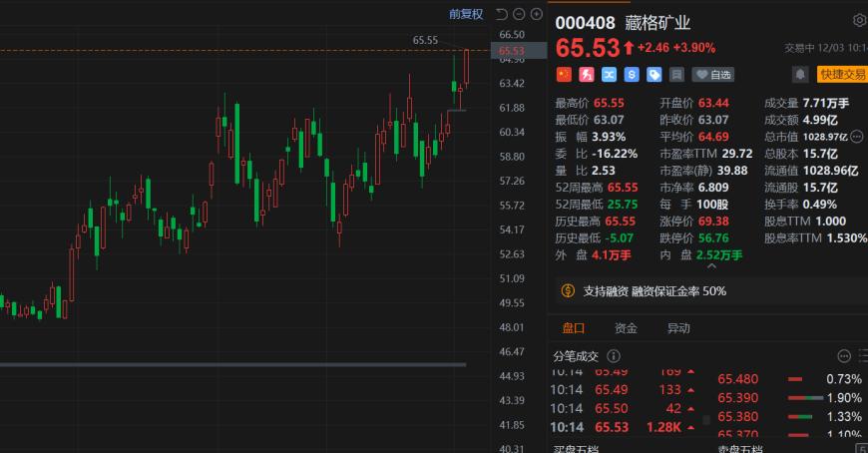Select the 盘口 tab
868x453 pixels.
click(574, 328)
